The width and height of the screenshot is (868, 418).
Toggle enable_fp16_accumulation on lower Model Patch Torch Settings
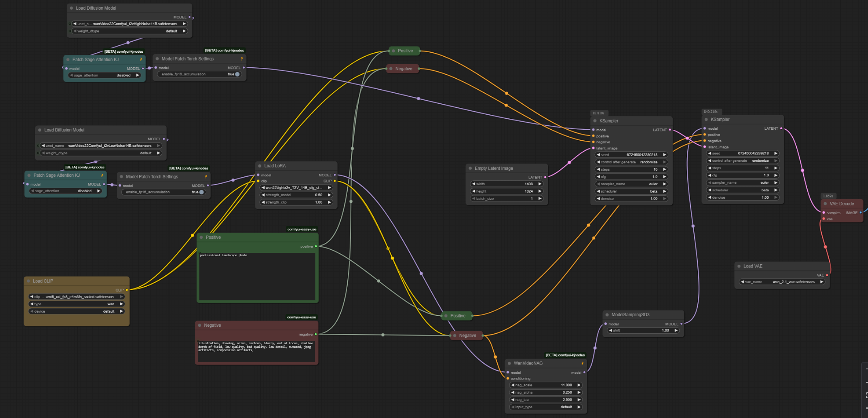[x=201, y=192]
